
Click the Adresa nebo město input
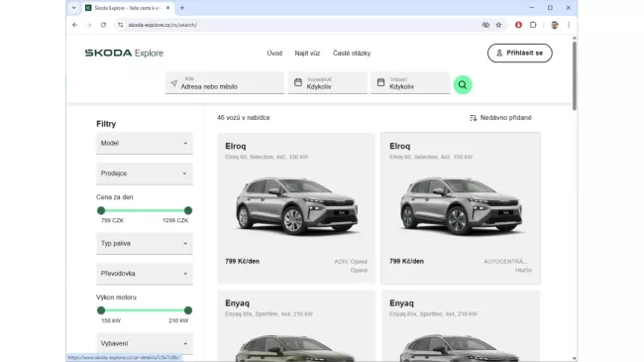225,82
